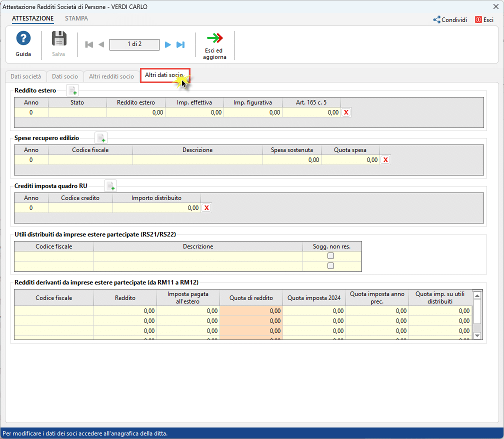The width and height of the screenshot is (504, 439).
Task: Open the STAMPA menu tab
Action: tap(76, 18)
